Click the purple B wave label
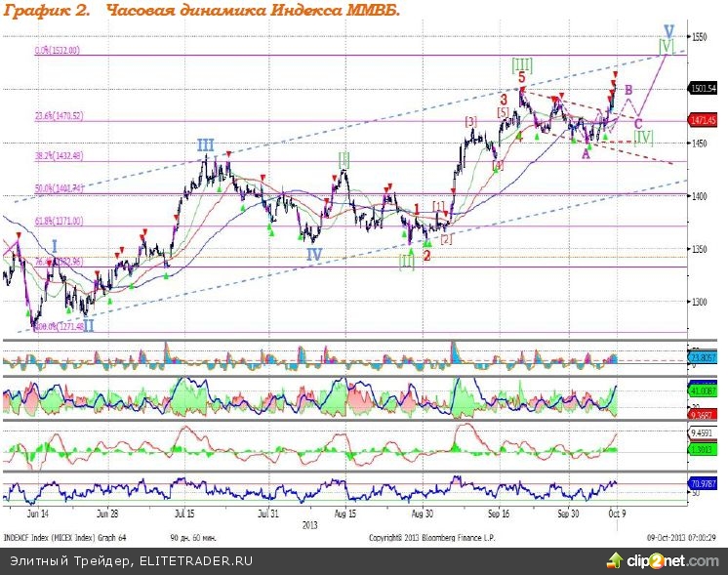Screen dimensions: 728x575 pyautogui.click(x=628, y=90)
